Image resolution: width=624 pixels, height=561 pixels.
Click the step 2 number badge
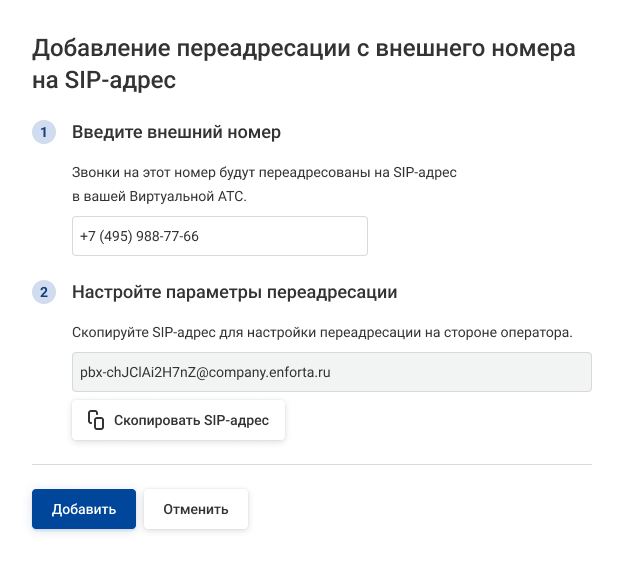pos(44,292)
